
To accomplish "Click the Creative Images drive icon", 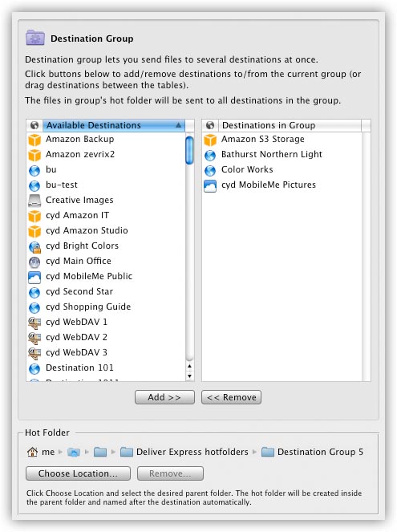I will coord(34,201).
